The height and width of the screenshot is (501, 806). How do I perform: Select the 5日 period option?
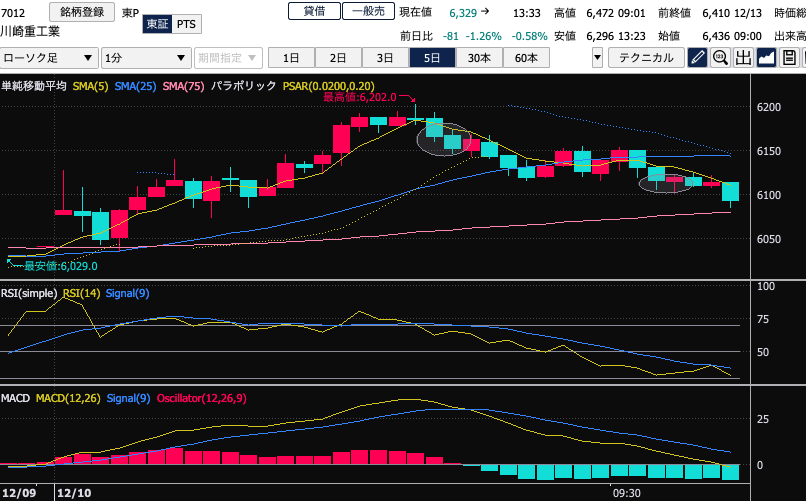pyautogui.click(x=432, y=58)
